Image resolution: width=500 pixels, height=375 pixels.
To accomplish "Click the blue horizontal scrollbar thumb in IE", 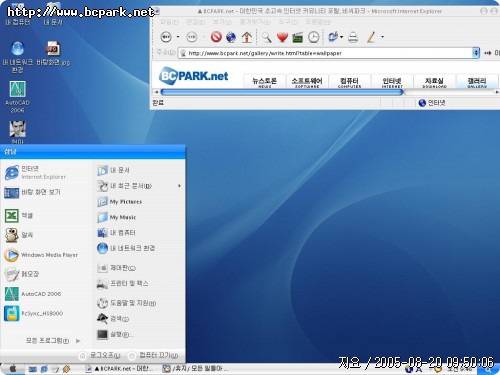I will [x=282, y=92].
